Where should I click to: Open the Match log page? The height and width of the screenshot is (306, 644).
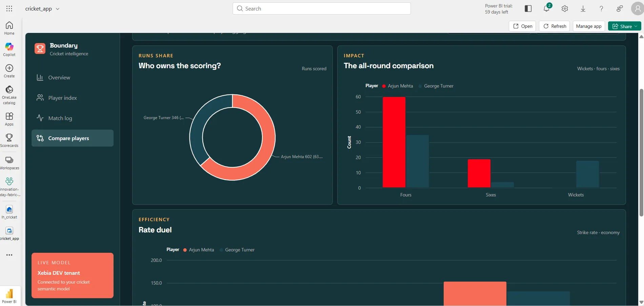pos(73,118)
